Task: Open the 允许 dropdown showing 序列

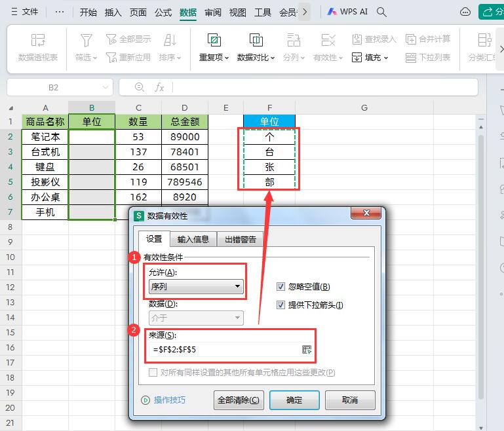Action: (196, 286)
